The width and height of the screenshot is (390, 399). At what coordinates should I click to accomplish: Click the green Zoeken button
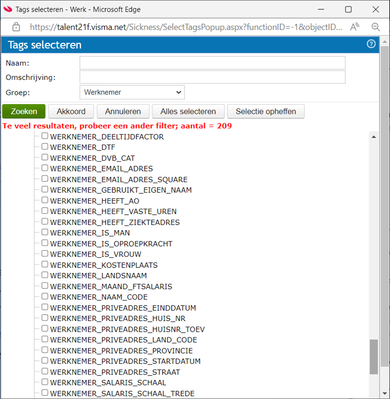(24, 111)
